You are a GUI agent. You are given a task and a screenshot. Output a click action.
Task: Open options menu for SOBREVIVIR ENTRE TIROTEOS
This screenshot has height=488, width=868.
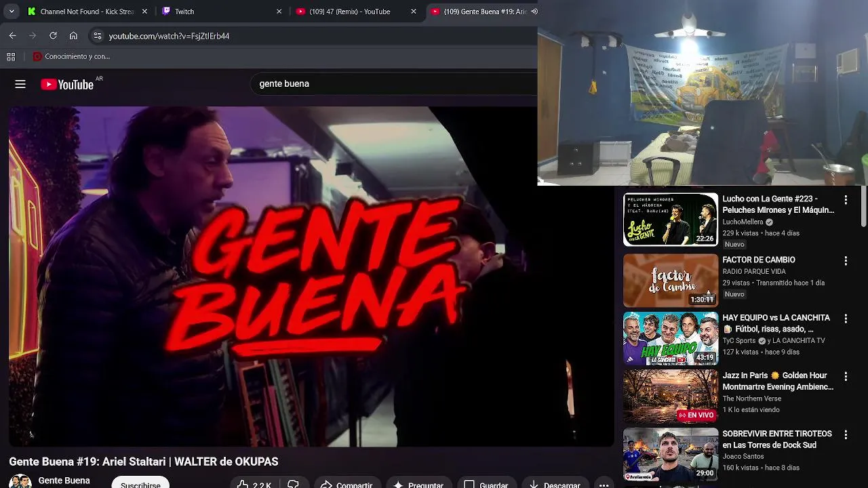[846, 434]
